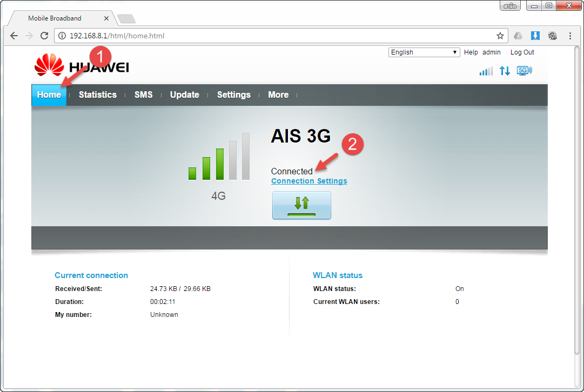Image resolution: width=584 pixels, height=392 pixels.
Task: Click the Current WLAN users label
Action: coord(346,302)
